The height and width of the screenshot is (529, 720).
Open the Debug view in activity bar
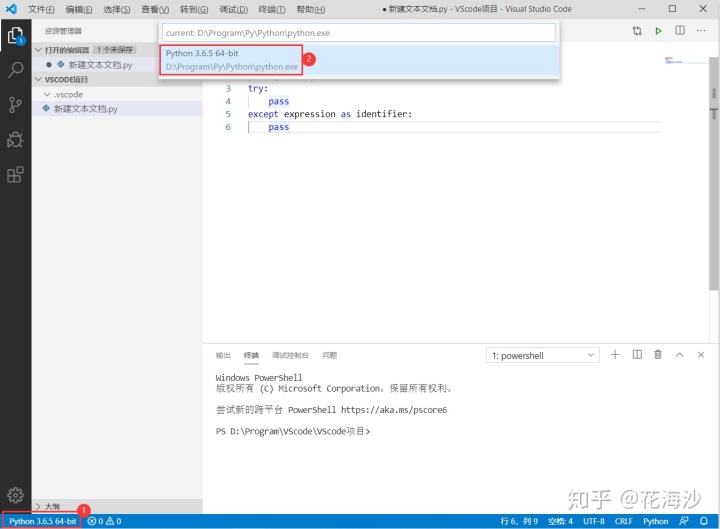click(x=15, y=140)
